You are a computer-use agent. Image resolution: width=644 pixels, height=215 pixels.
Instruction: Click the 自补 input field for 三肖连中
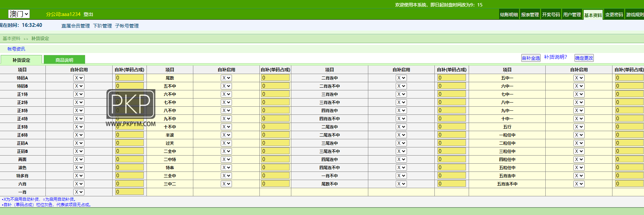pyautogui.click(x=452, y=94)
